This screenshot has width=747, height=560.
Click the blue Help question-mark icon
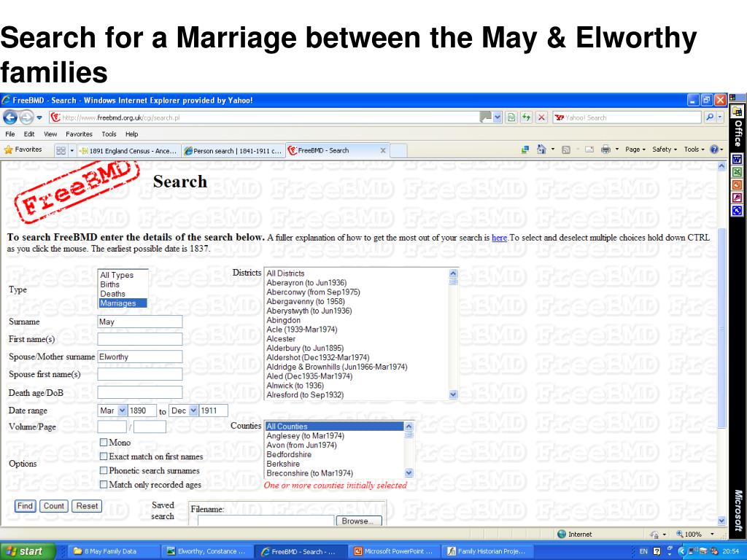point(713,149)
